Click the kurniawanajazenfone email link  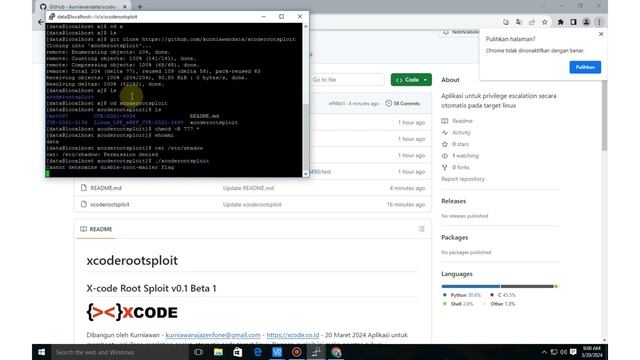(x=213, y=335)
